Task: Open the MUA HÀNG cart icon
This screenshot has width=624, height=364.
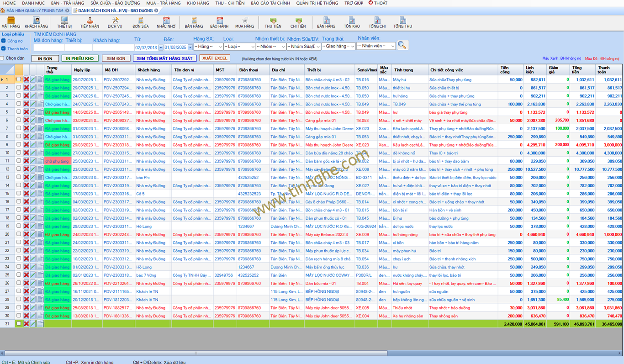Action: coord(245,22)
